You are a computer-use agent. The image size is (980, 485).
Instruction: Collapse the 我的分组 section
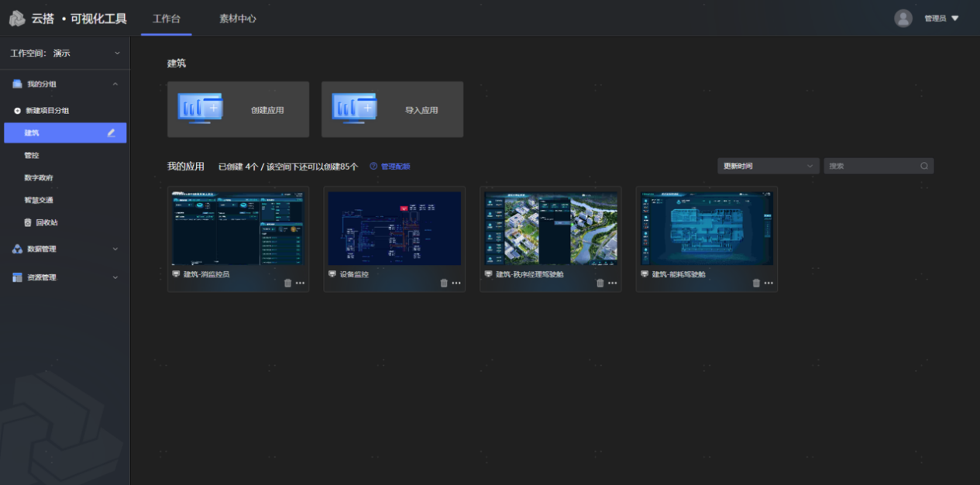click(x=115, y=84)
